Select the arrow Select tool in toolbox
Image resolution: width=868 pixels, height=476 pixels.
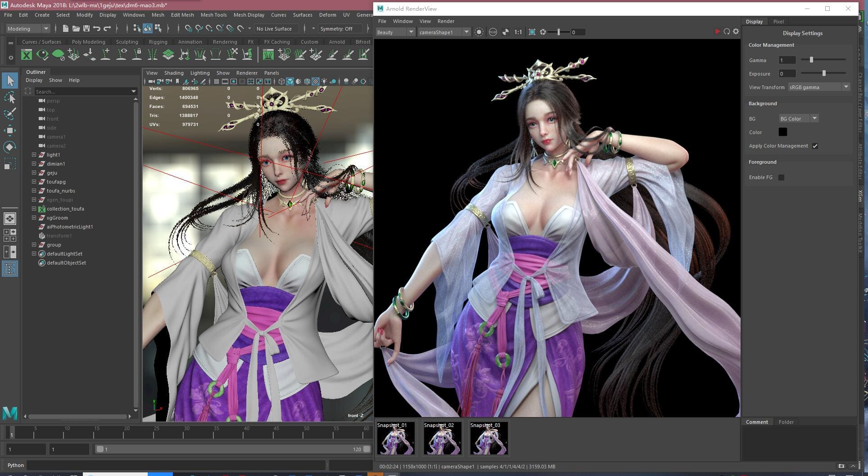[10, 81]
